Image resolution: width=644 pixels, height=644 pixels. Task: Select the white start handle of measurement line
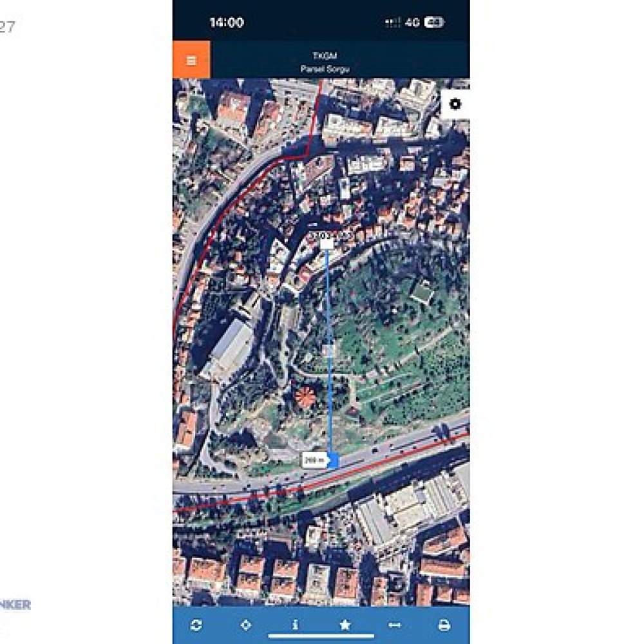[327, 245]
